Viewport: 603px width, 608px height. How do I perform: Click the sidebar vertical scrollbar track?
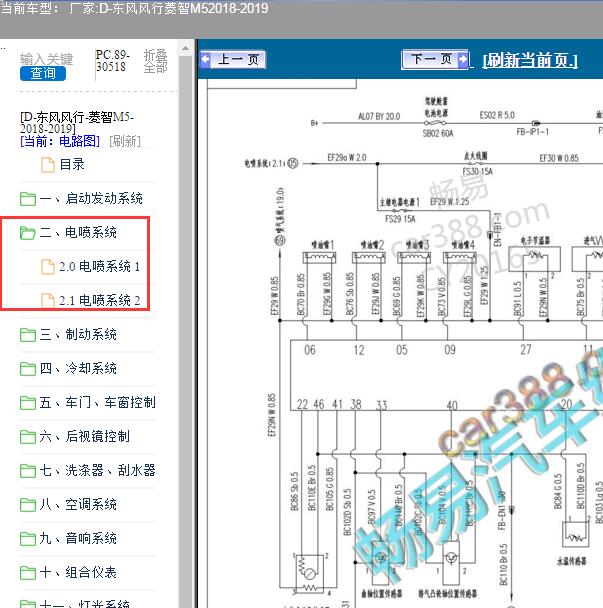pyautogui.click(x=185, y=330)
